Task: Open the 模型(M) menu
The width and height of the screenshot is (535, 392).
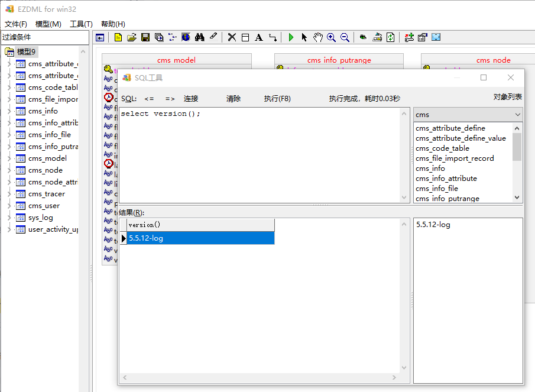Action: (48, 24)
